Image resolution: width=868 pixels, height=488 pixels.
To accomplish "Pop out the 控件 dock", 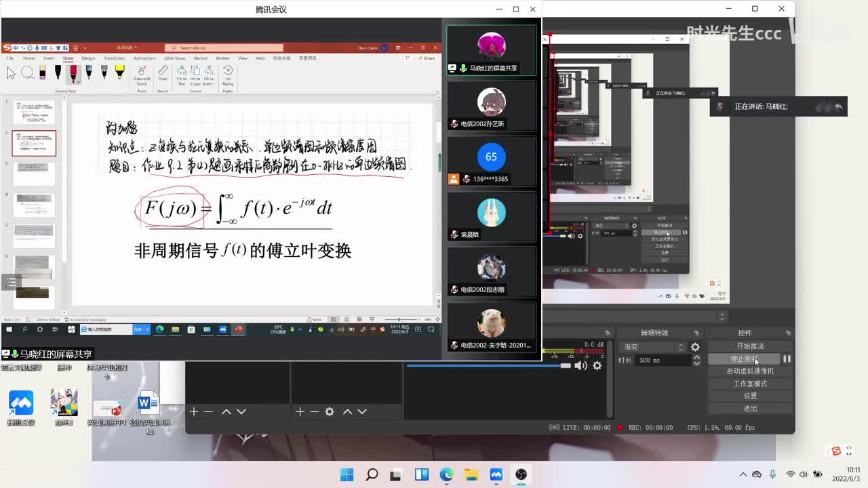I will point(788,333).
